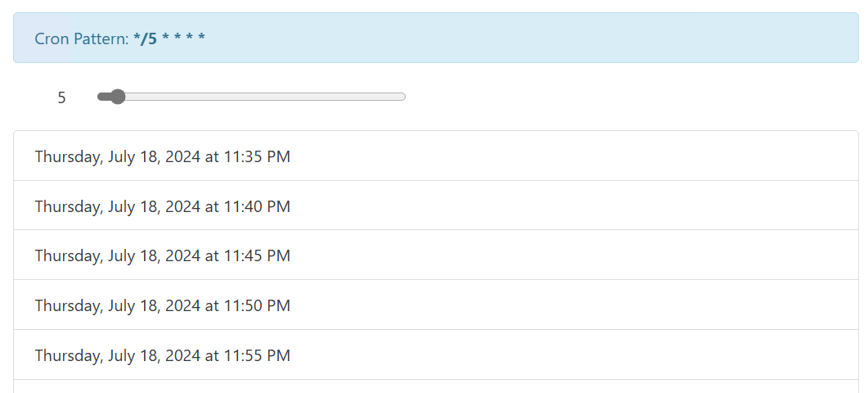The width and height of the screenshot is (868, 393).
Task: Click the filled slider portion left of the handle
Action: (103, 97)
